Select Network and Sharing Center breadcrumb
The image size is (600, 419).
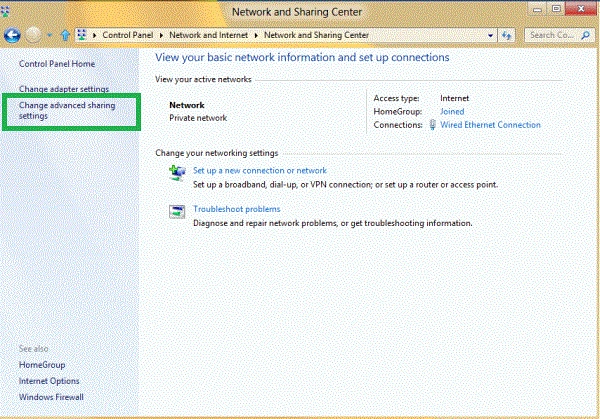(x=316, y=35)
